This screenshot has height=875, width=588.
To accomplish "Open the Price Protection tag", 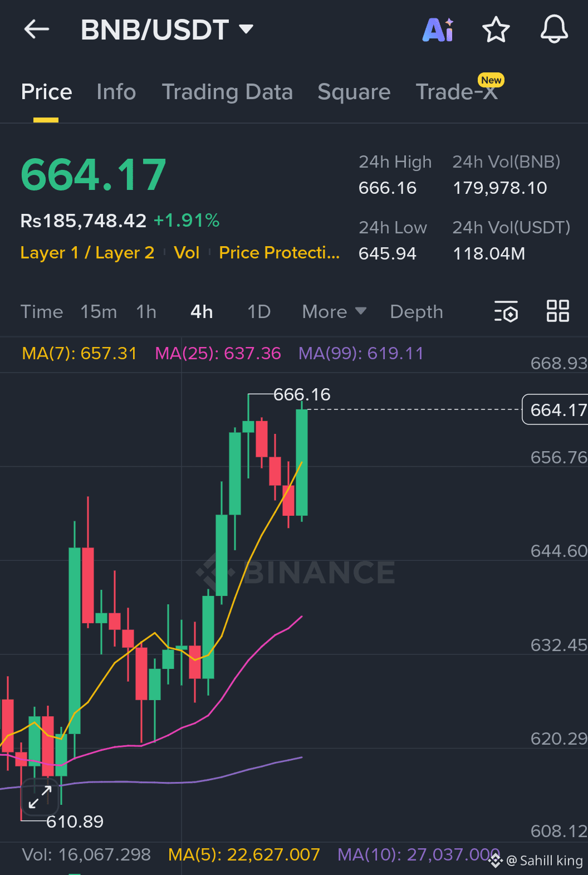I will coord(279,253).
